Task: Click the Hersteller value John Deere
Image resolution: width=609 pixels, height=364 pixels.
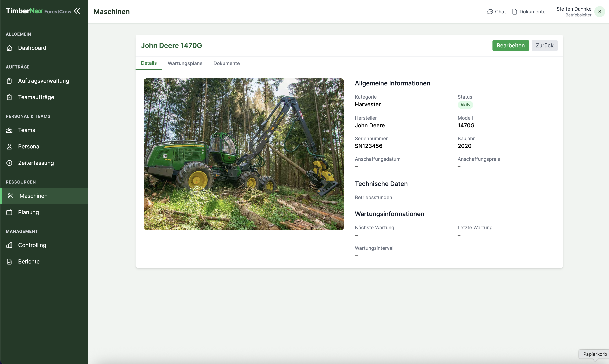Action: (x=370, y=125)
